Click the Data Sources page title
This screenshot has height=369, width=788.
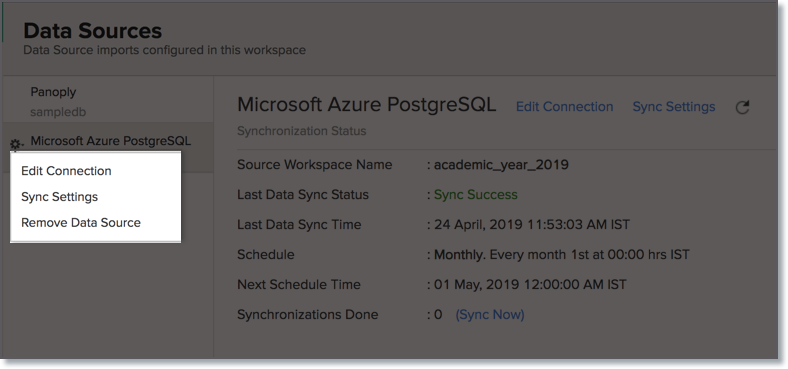92,31
